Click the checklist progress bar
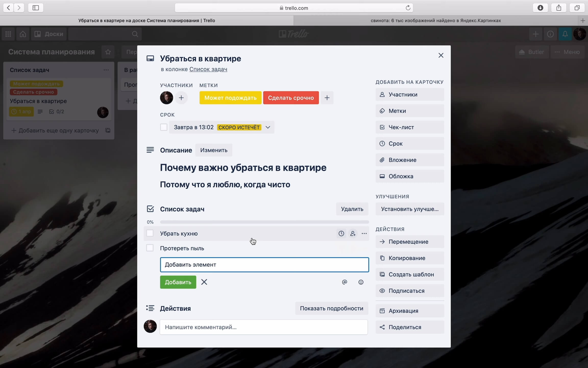Viewport: 588px width, 368px height. point(264,222)
